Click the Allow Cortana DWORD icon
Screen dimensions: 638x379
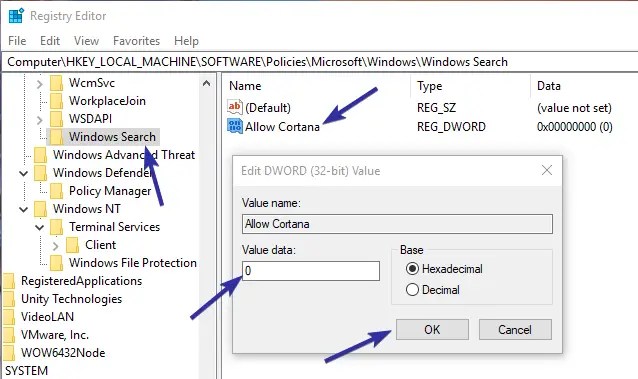tap(235, 127)
